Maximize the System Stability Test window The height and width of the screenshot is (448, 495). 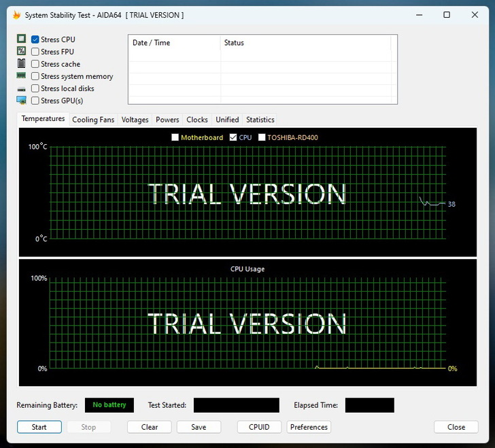447,15
